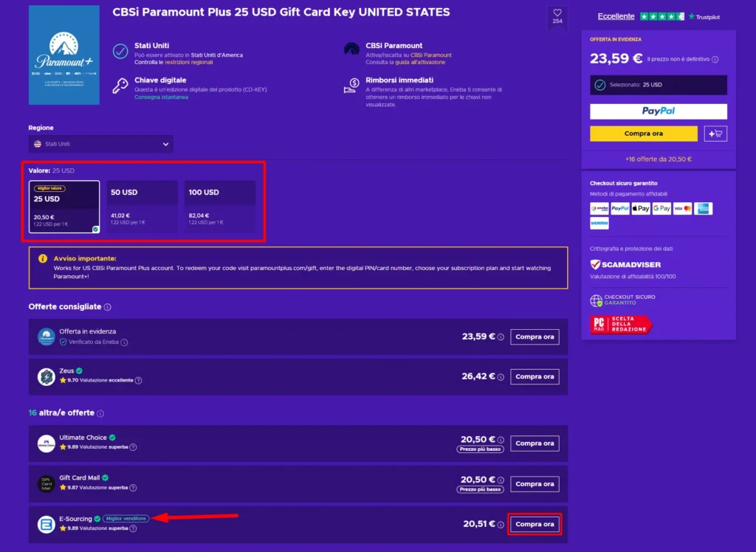Click the info icon next to 26,42 € price
Image resolution: width=756 pixels, height=552 pixels.
click(x=501, y=377)
